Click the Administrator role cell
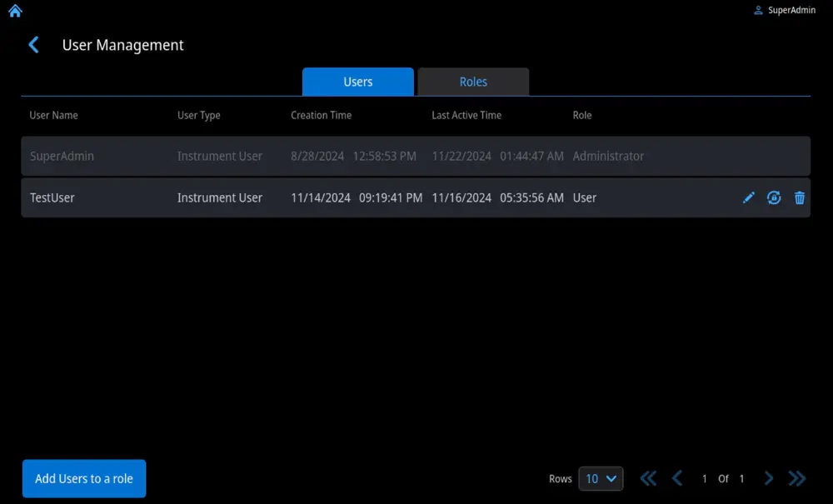This screenshot has height=504, width=833. (x=608, y=156)
